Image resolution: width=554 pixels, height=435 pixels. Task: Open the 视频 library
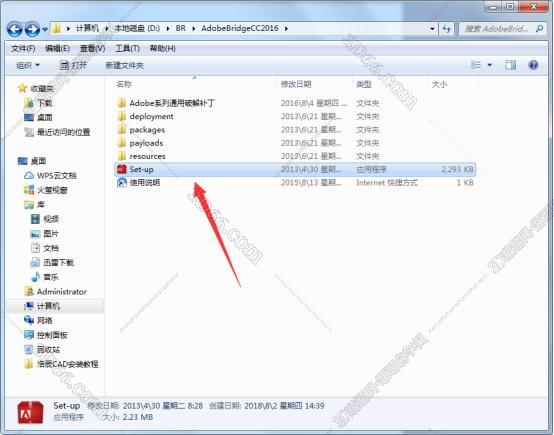click(51, 219)
